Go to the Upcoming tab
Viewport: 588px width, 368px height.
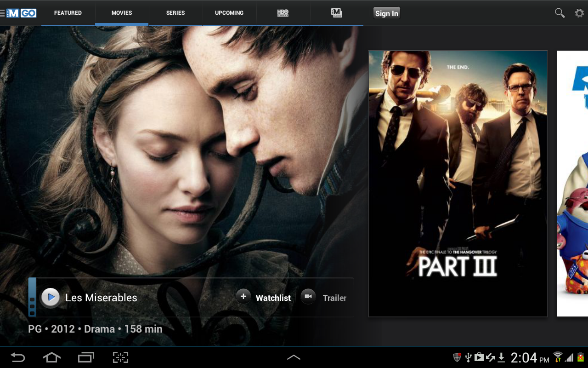click(229, 13)
